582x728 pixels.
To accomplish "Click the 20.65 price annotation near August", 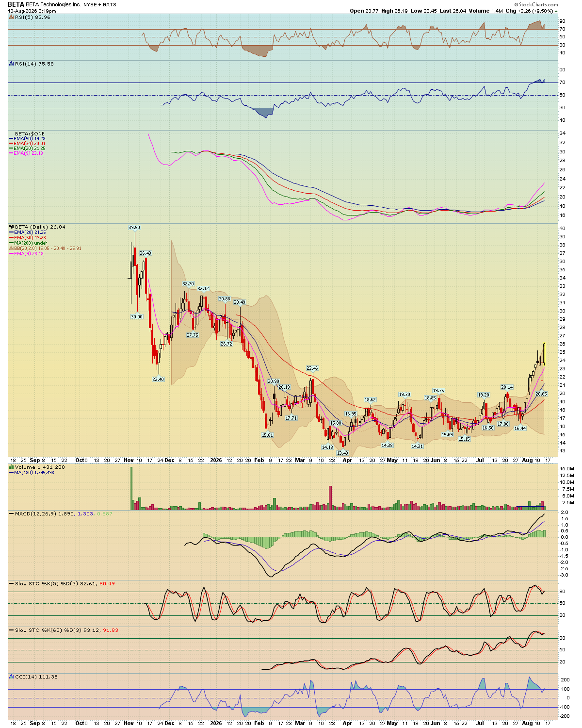I will [541, 394].
